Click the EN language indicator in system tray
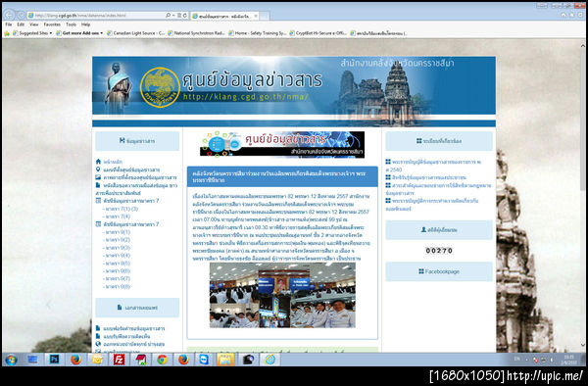The width and height of the screenshot is (588, 386). click(516, 359)
